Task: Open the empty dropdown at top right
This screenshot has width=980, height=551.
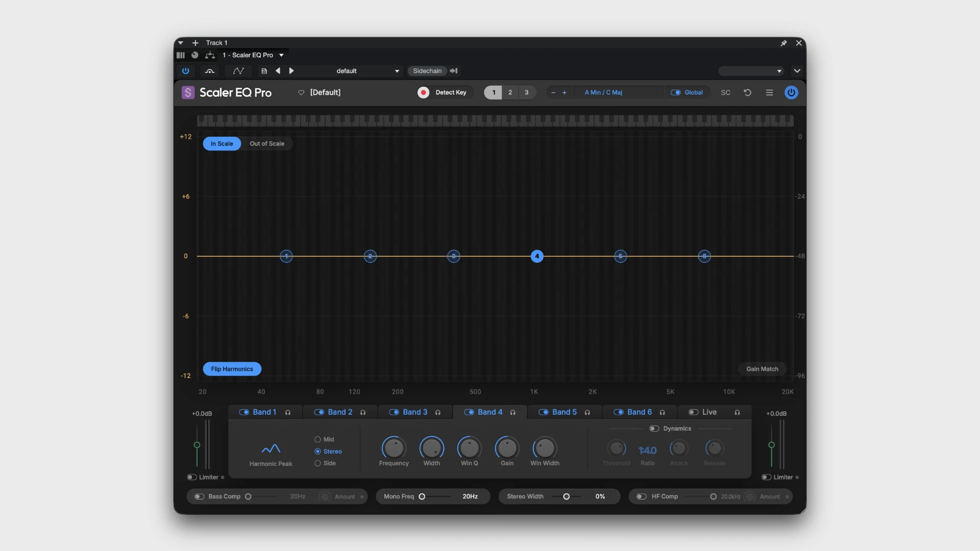Action: (751, 71)
